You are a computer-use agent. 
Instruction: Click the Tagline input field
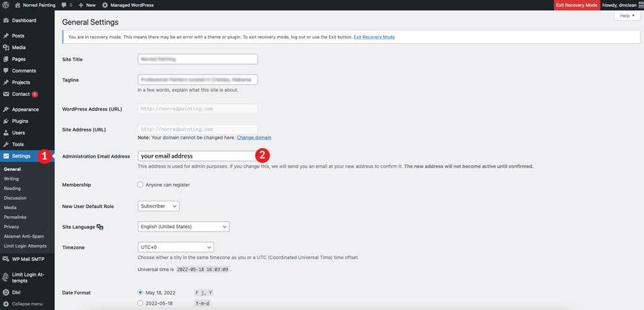198,80
